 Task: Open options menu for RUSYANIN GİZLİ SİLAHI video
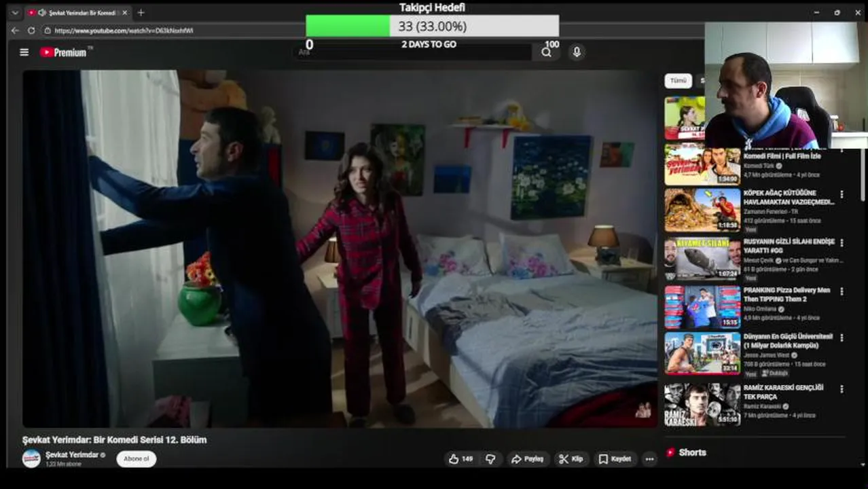[x=842, y=242]
